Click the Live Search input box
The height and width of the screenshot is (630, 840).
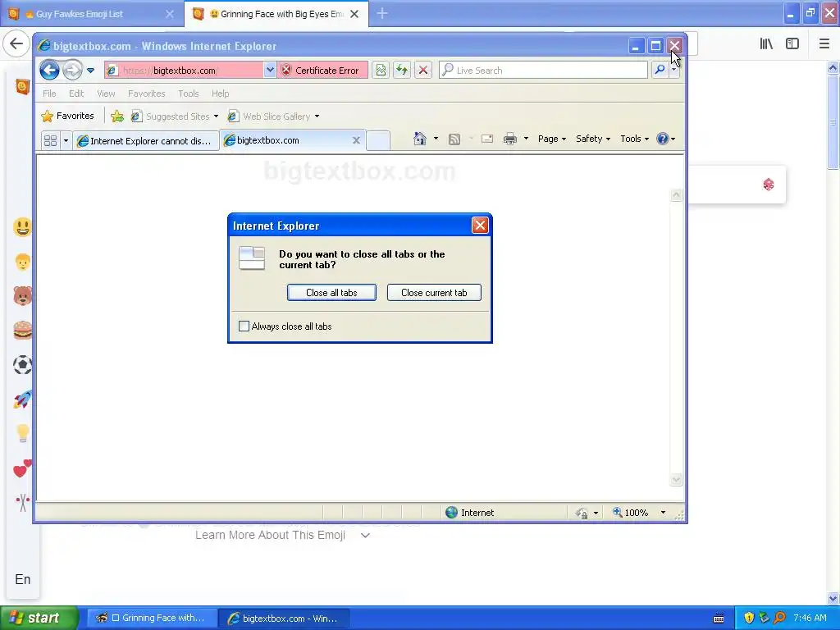[543, 71]
